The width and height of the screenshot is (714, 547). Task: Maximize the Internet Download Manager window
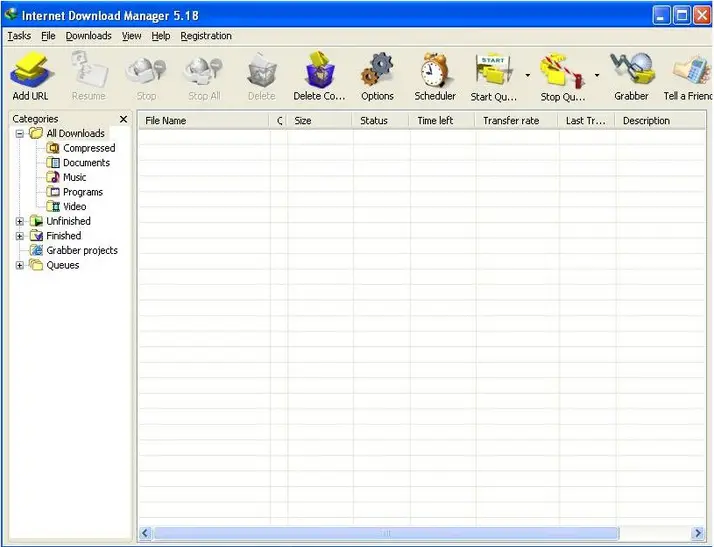tap(682, 15)
